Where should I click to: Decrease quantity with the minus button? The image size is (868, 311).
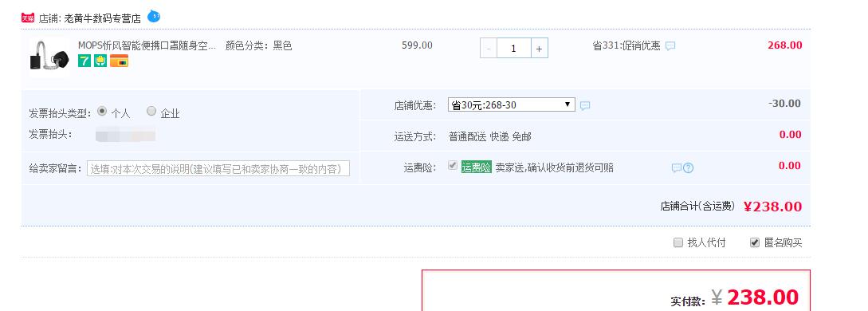tap(489, 49)
